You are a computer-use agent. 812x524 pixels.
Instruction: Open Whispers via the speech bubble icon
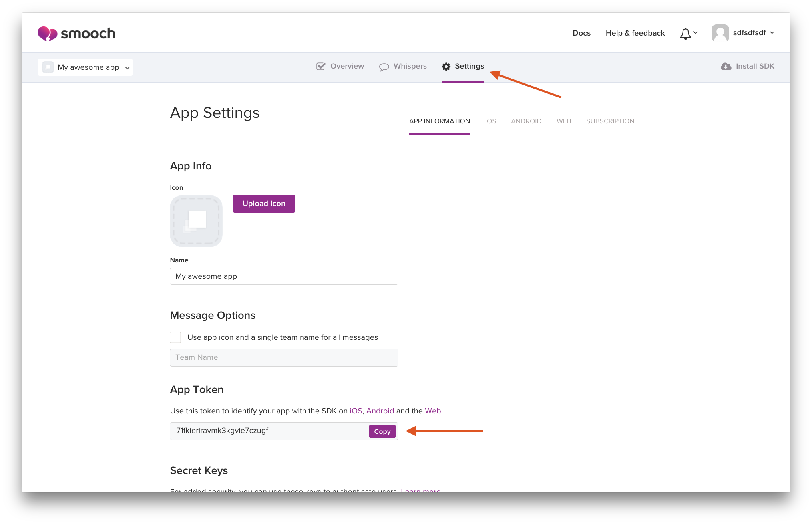click(x=384, y=67)
